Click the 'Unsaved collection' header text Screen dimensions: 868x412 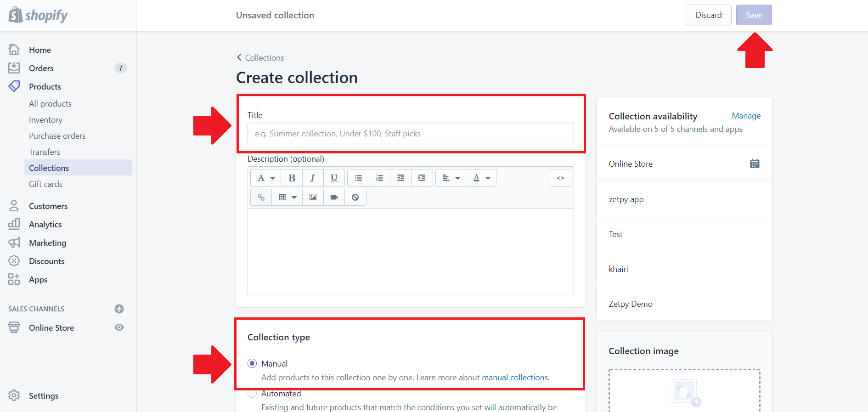275,15
